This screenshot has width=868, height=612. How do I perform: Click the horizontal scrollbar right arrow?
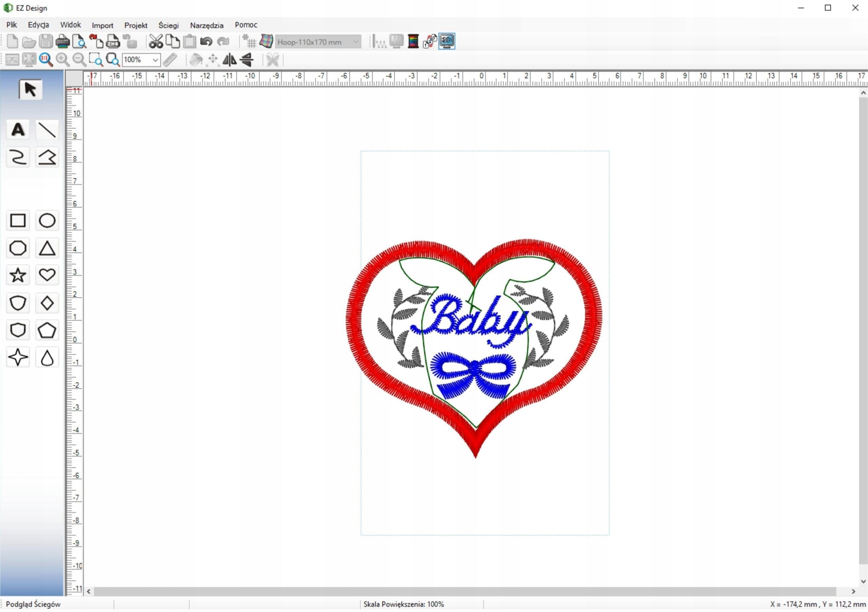853,591
